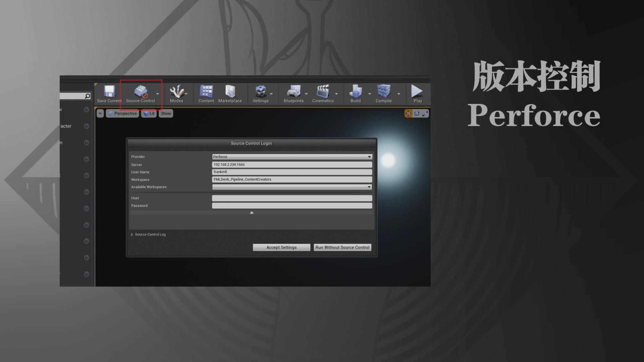Screen dimensions: 644x362
Task: Open the Lit view mode menu
Action: point(149,114)
